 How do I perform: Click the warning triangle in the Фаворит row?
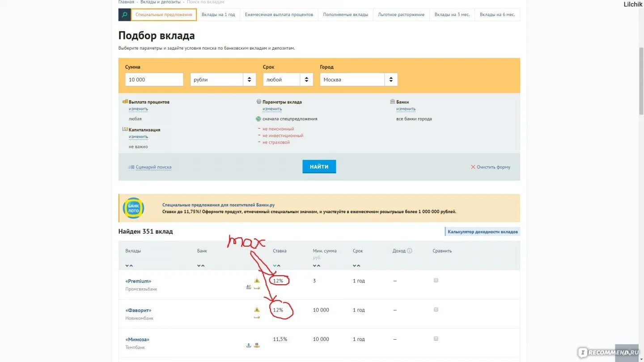[x=257, y=309]
